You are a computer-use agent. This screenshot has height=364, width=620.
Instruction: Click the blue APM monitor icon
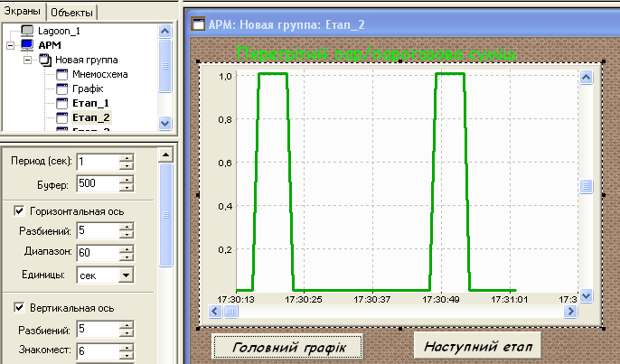click(27, 44)
